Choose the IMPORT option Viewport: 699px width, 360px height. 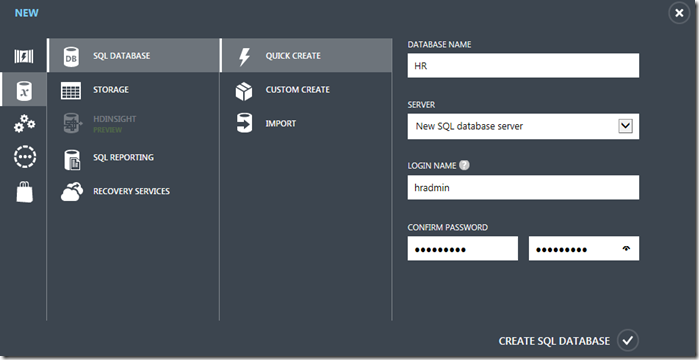(x=306, y=124)
